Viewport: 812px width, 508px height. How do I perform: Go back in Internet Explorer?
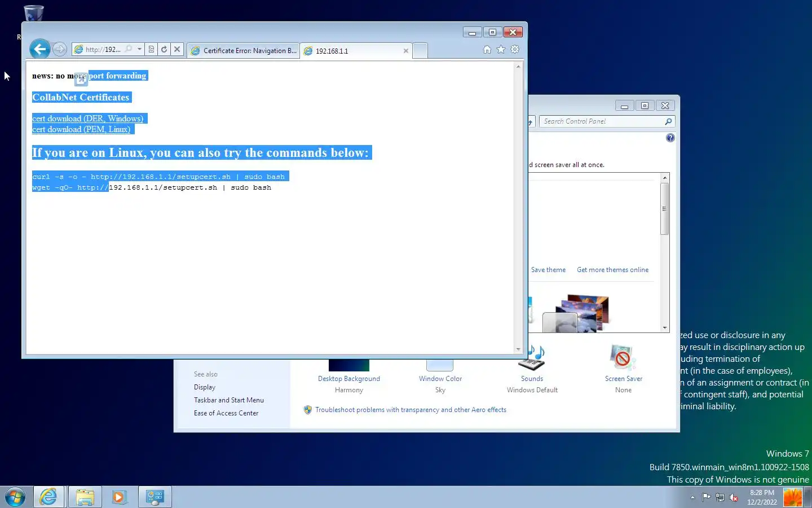(39, 49)
